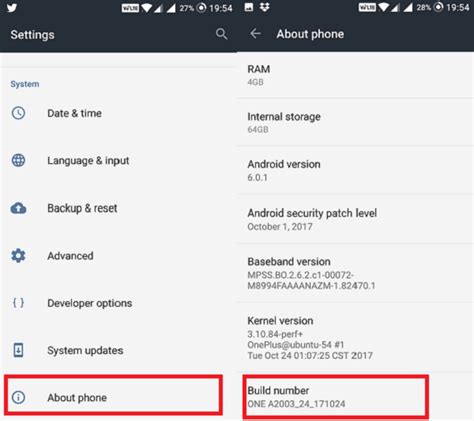Open Developer options from the list
The image size is (474, 421).
[118, 303]
